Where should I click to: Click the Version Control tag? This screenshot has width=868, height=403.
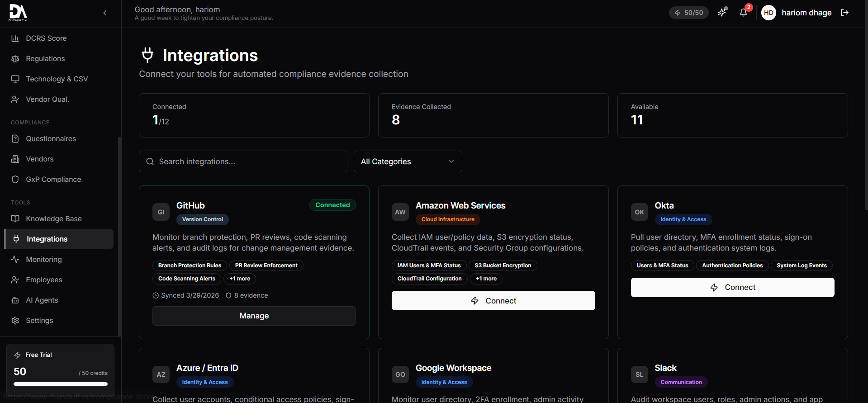(203, 219)
